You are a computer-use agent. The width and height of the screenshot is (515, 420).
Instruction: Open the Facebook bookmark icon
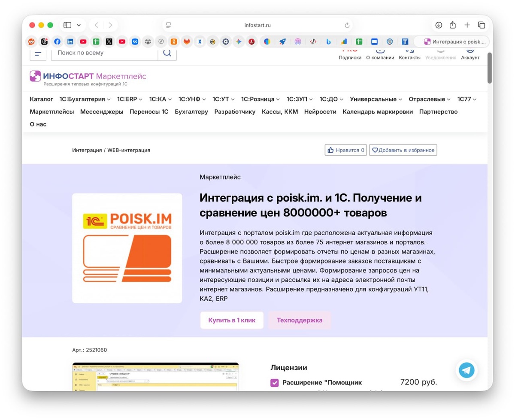[x=57, y=42]
